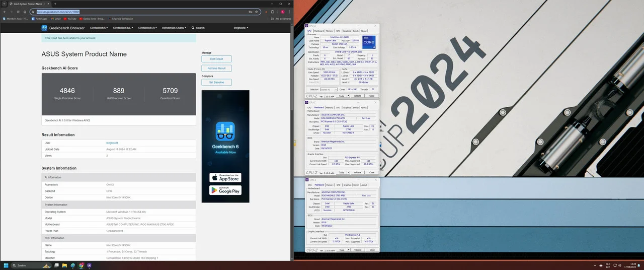644x270 pixels.
Task: Open the Emprova Self service bookmark
Action: pos(121,19)
